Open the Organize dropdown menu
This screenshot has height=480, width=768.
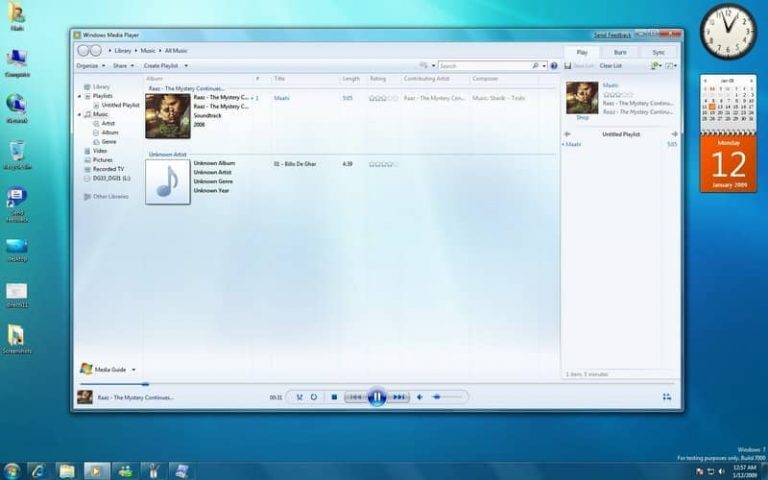91,66
